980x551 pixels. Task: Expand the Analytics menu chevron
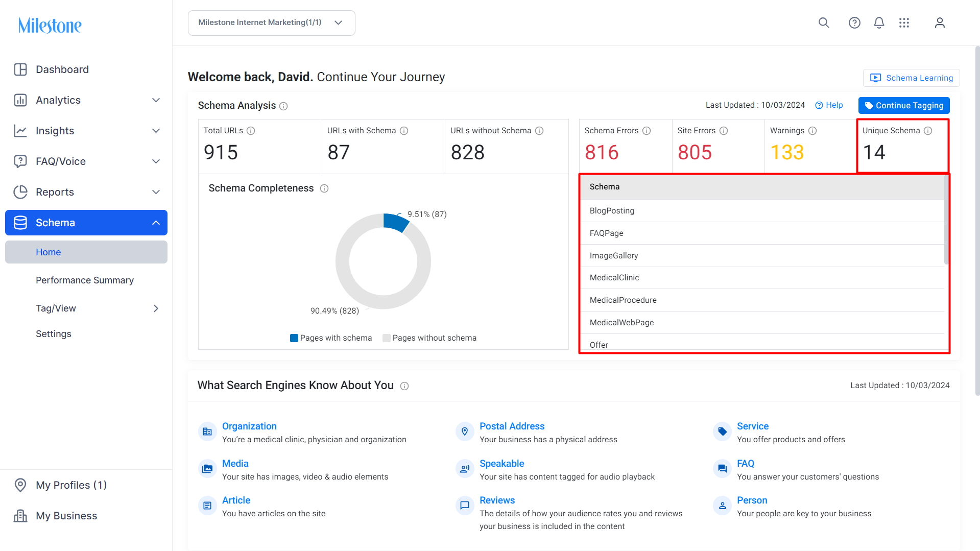pyautogui.click(x=156, y=100)
